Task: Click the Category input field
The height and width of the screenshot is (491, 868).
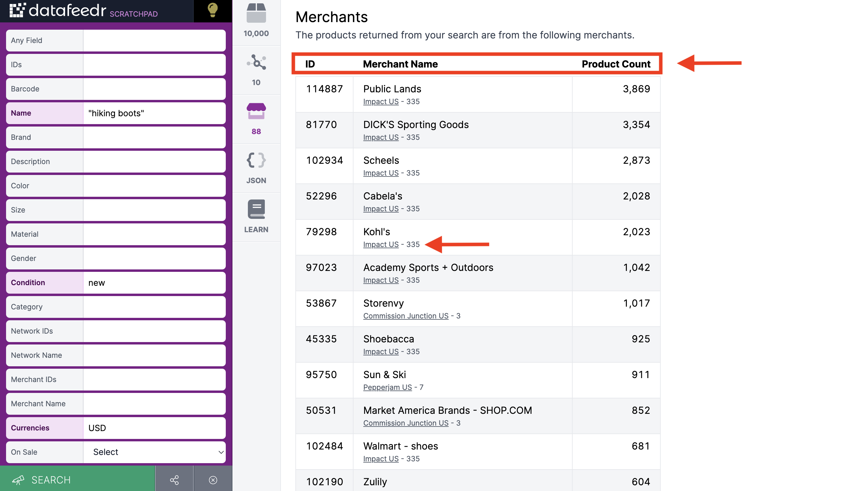Action: click(x=154, y=307)
